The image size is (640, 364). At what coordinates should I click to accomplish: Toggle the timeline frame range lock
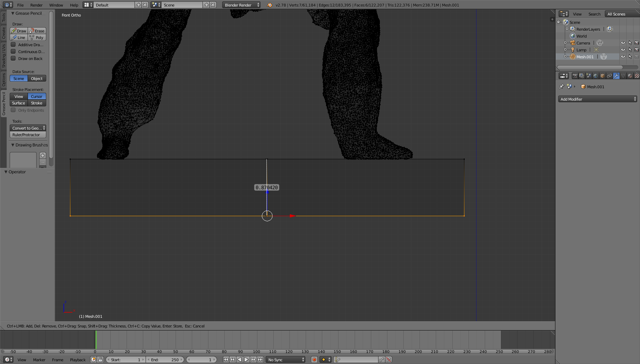pos(100,360)
